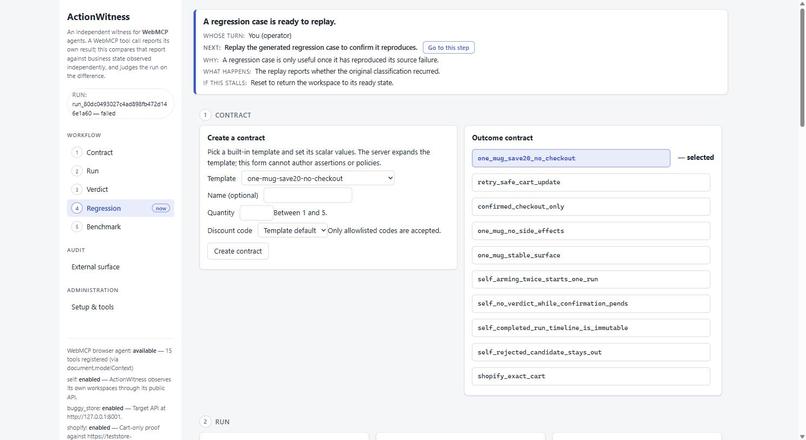Select one_mug_stable_surface contract
The image size is (806, 440).
591,255
